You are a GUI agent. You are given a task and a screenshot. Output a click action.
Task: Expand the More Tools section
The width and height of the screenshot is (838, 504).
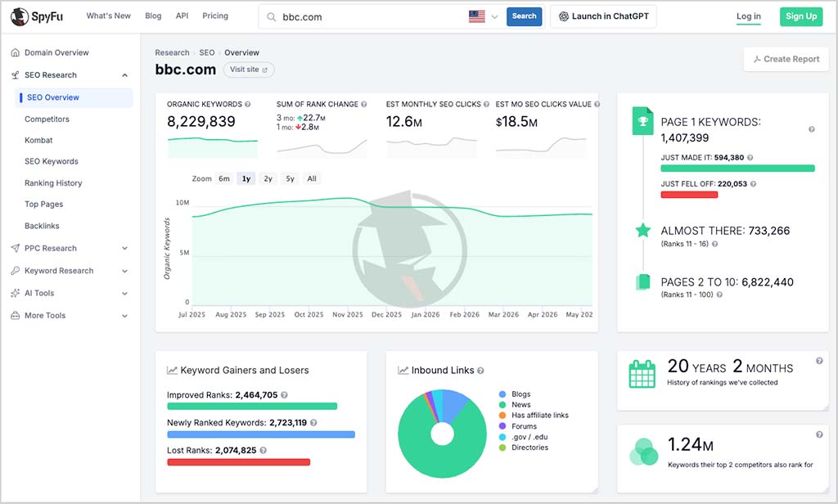[124, 316]
